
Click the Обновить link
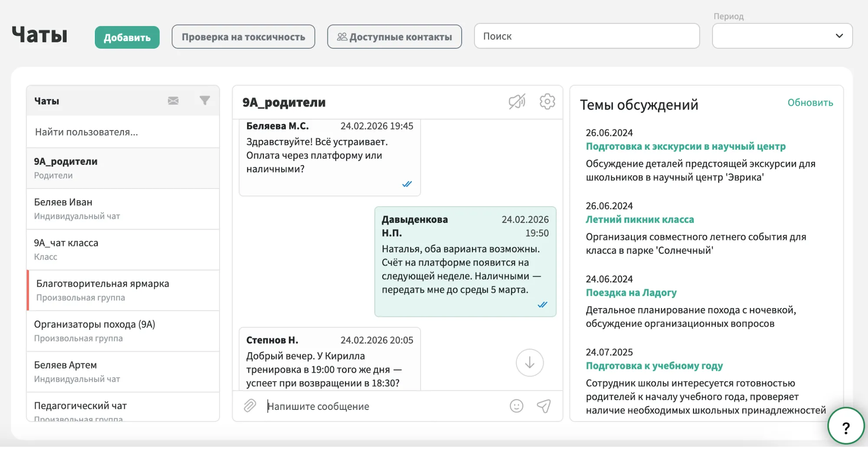pos(810,103)
